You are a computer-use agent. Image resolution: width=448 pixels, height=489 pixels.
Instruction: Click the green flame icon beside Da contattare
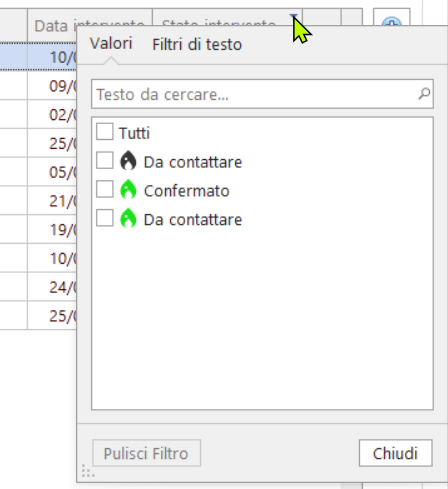128,219
